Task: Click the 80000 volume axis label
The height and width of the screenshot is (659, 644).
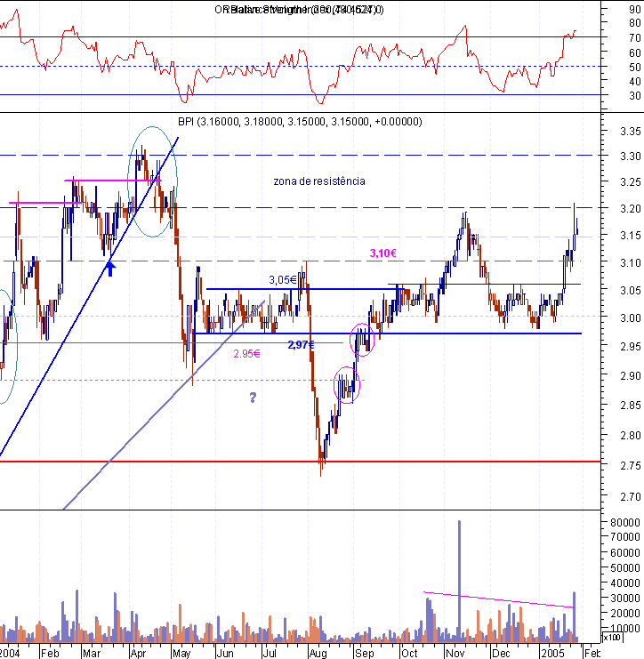Action: pyautogui.click(x=625, y=522)
